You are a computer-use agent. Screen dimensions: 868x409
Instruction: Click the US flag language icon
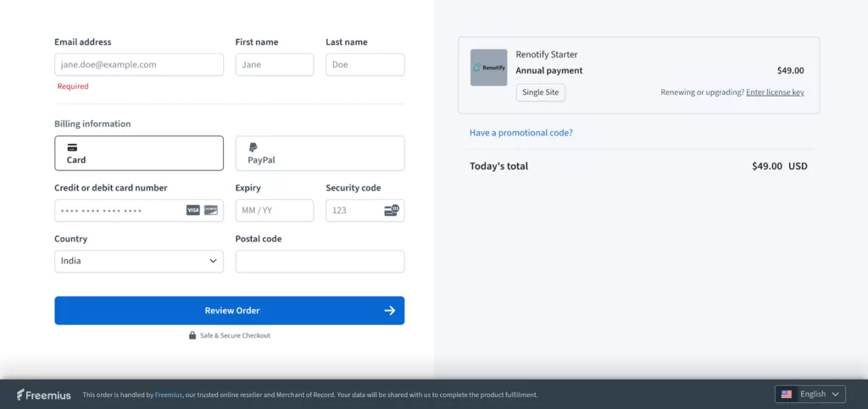[787, 394]
